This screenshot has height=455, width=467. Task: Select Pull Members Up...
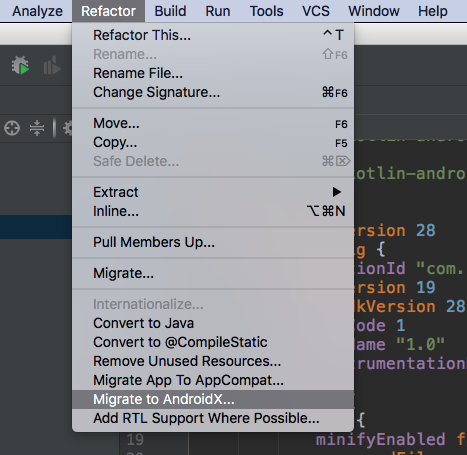coord(213,242)
